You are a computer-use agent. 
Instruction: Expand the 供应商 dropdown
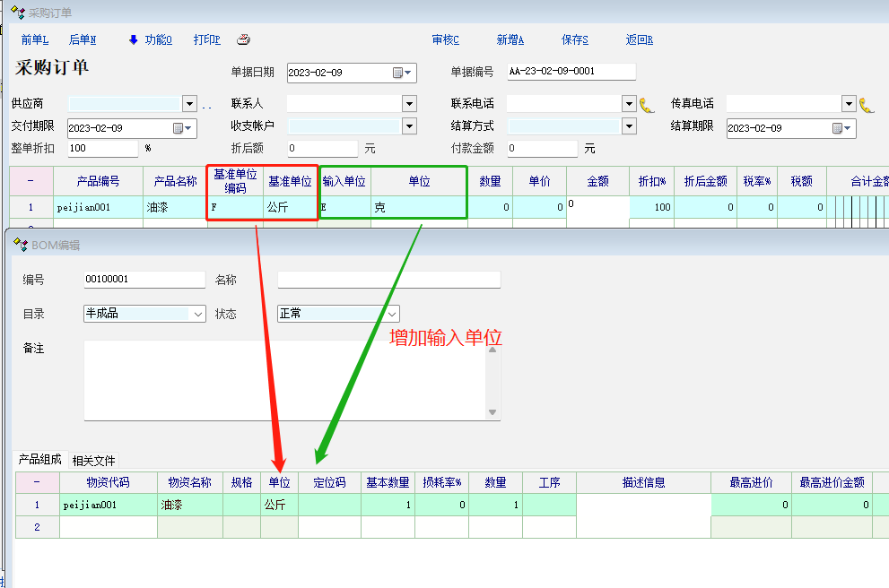189,104
